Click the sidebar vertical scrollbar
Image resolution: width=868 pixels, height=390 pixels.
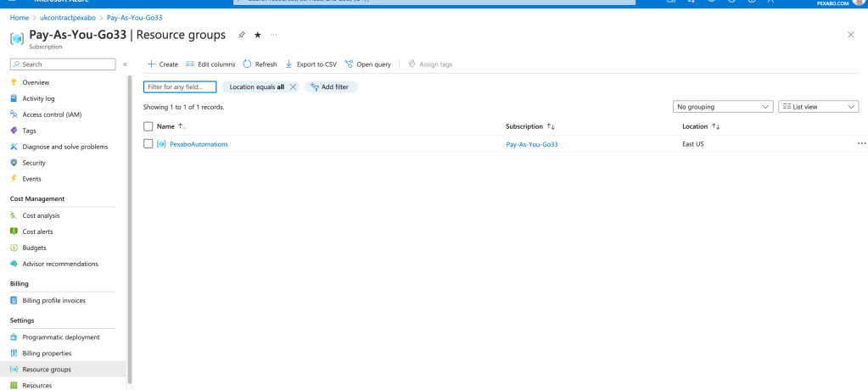click(130, 230)
